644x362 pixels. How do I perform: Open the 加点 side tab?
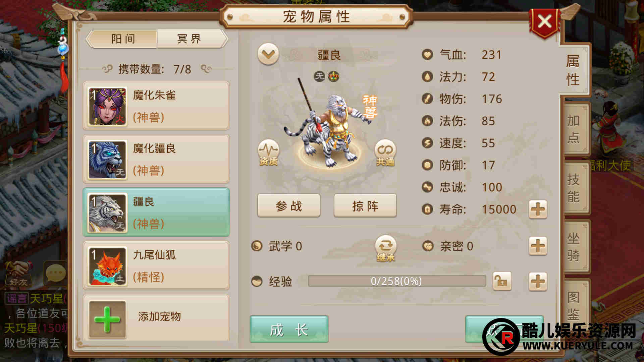point(574,129)
